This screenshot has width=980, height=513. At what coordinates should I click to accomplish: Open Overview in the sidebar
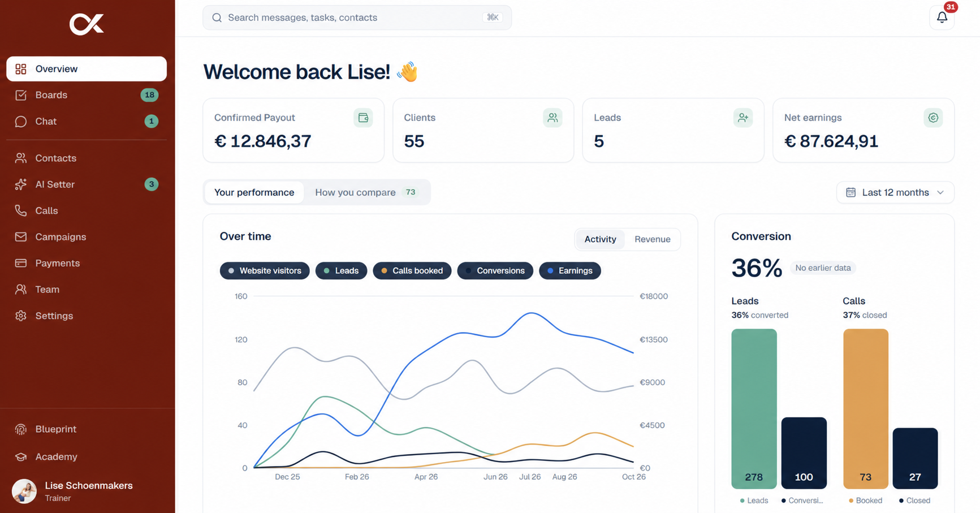pos(87,68)
